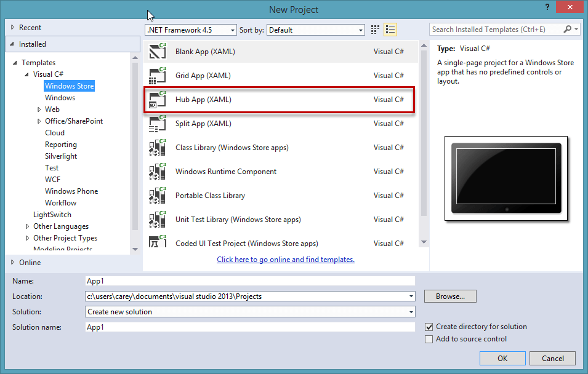Select the Windows tree item

click(60, 98)
